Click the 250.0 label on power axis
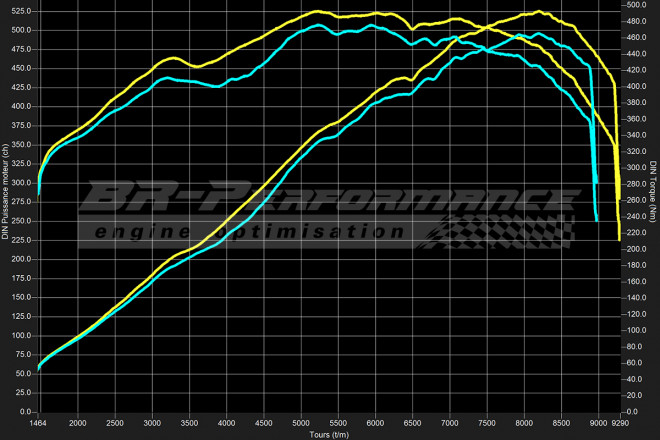660x440 pixels. coord(22,222)
